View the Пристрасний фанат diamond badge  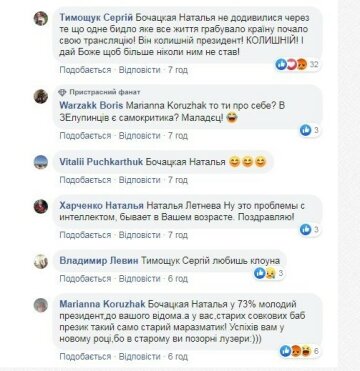[x=62, y=92]
